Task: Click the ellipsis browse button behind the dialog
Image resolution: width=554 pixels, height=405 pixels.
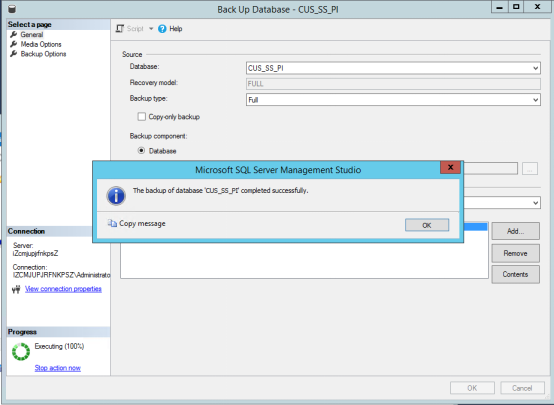Action: [529, 169]
